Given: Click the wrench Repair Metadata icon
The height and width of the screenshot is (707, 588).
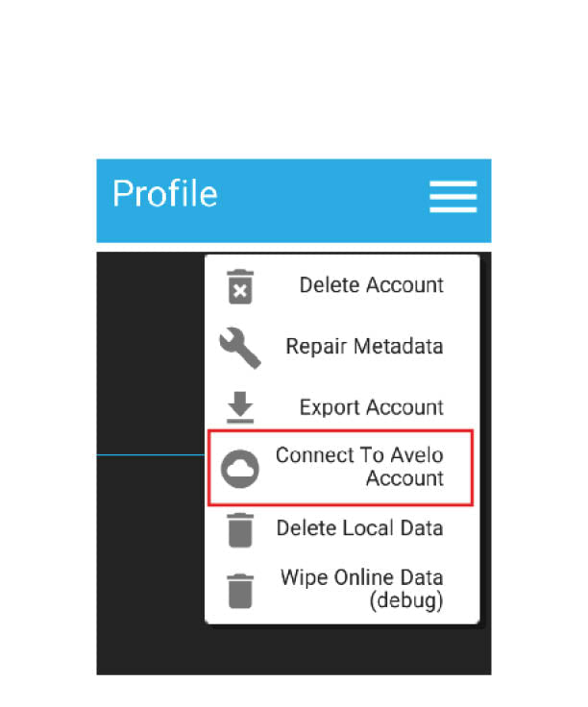Looking at the screenshot, I should click(240, 348).
